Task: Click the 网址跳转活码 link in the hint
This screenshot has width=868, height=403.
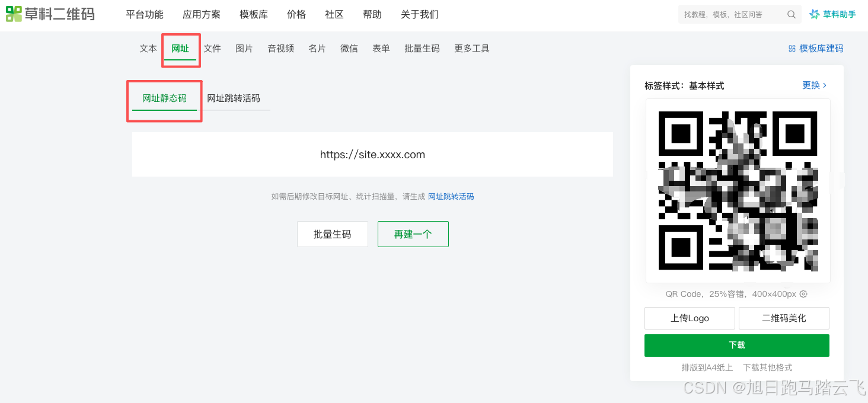Action: [451, 197]
